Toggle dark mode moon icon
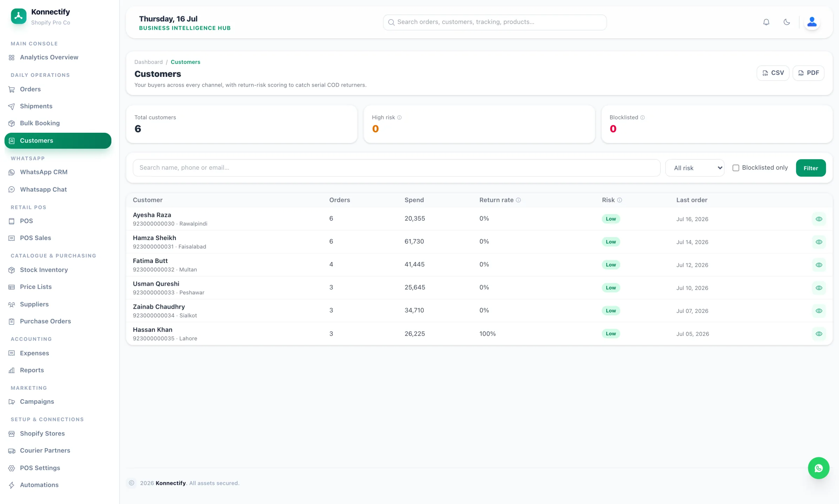Image resolution: width=839 pixels, height=504 pixels. (x=787, y=22)
